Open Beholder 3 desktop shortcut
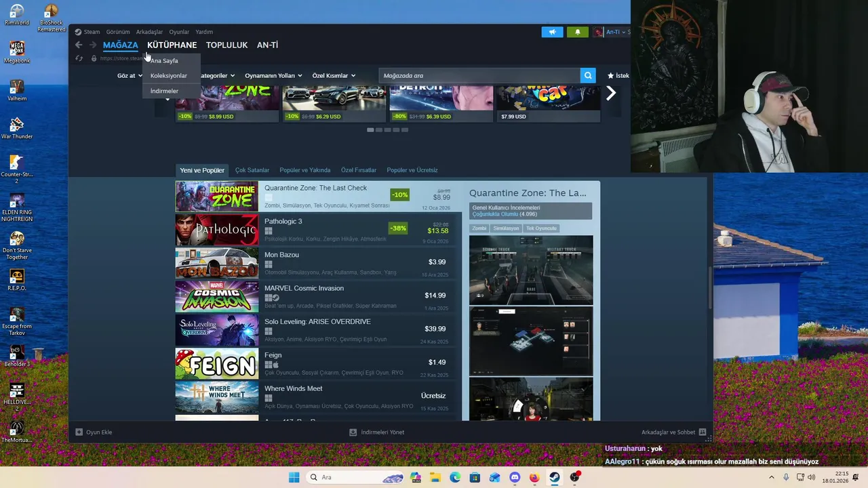 [17, 357]
